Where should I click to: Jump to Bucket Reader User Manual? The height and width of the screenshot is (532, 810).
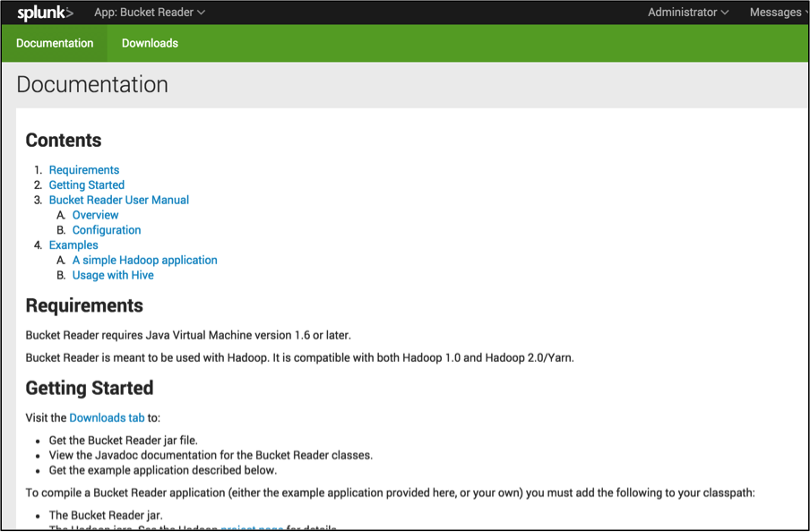point(119,200)
